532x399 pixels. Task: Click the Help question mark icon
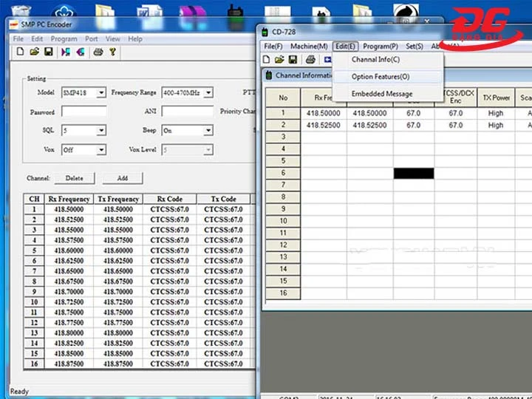tap(113, 52)
